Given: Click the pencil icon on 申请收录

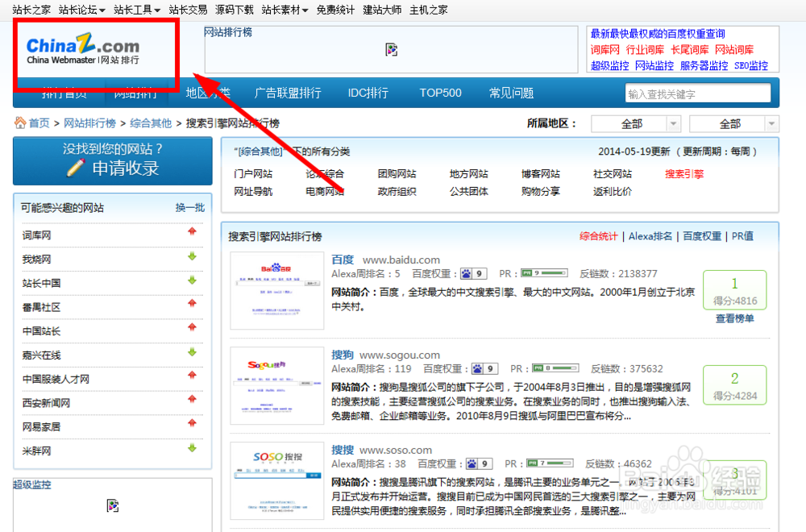Looking at the screenshot, I should click(76, 168).
